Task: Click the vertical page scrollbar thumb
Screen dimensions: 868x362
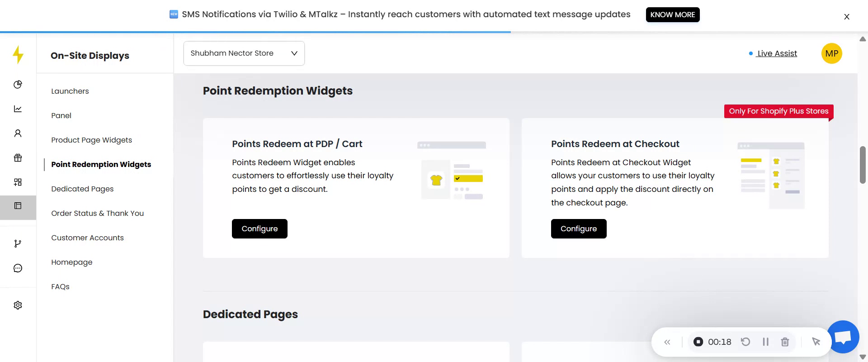Action: click(x=863, y=165)
